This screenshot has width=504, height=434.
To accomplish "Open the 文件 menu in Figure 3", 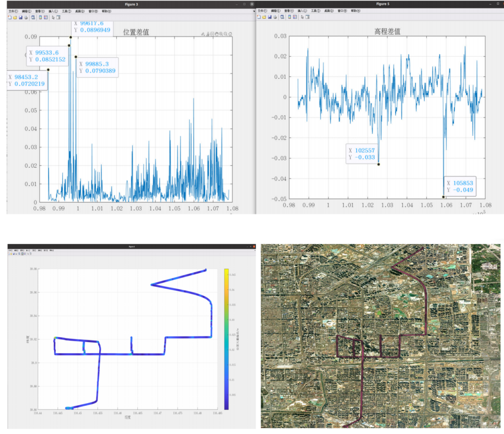I will coord(13,11).
